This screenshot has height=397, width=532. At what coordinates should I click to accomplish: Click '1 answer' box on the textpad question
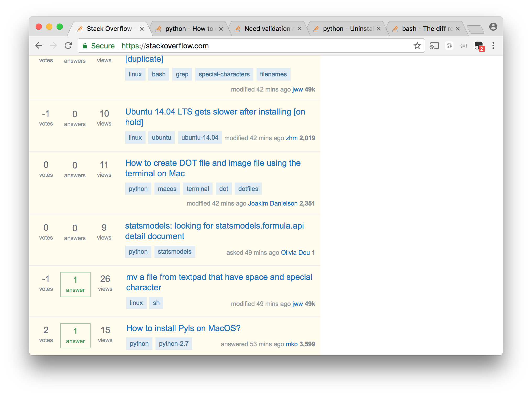coord(75,285)
